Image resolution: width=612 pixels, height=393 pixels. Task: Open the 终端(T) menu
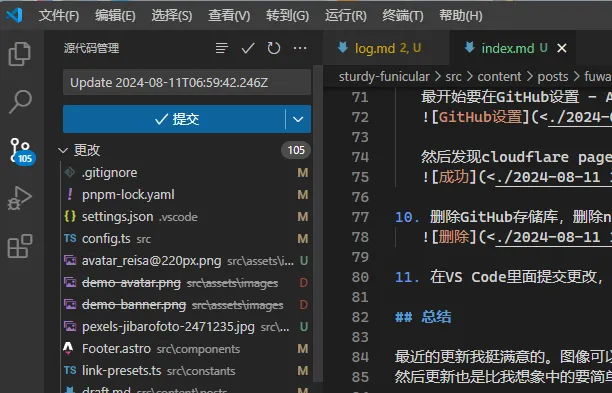403,16
